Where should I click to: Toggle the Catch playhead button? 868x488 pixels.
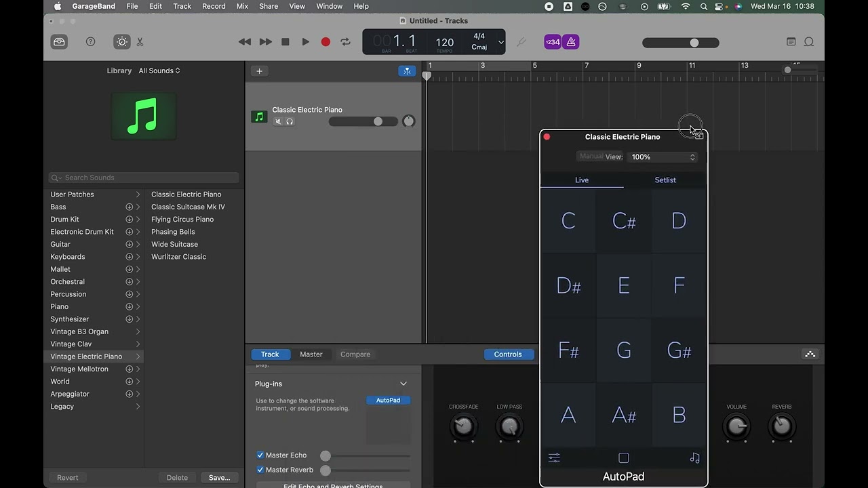pos(407,71)
